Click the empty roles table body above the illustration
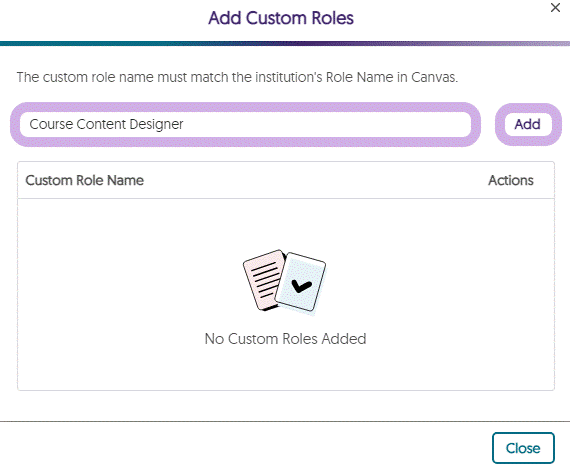The image size is (570, 467). click(286, 224)
